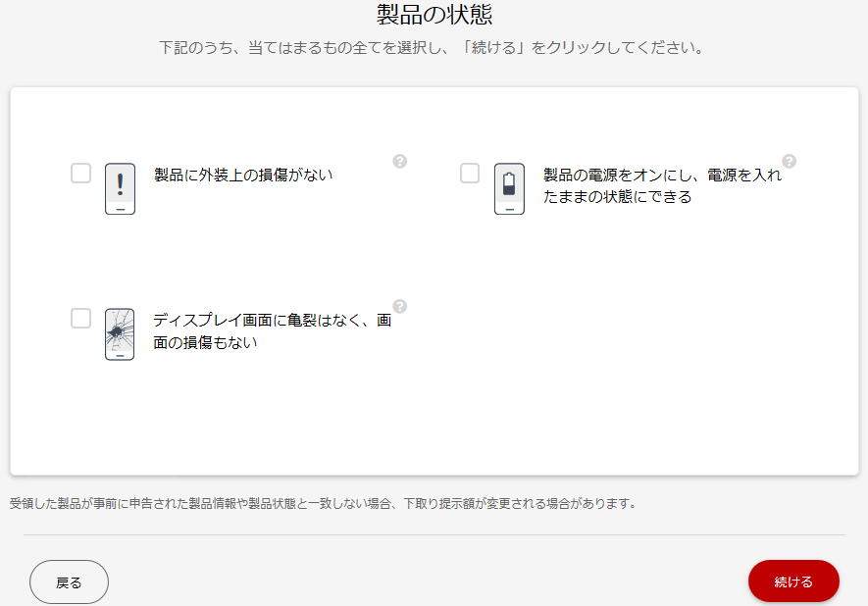Click the 製品に外装上の損傷がない label text
868x606 pixels.
click(x=243, y=175)
